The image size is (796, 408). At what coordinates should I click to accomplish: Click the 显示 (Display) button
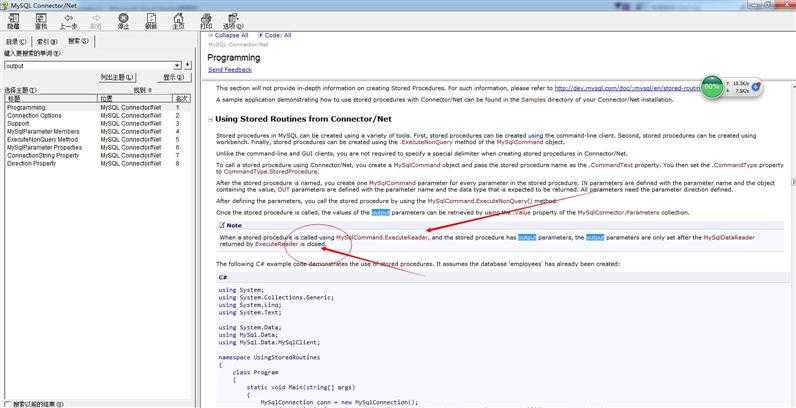pos(173,77)
